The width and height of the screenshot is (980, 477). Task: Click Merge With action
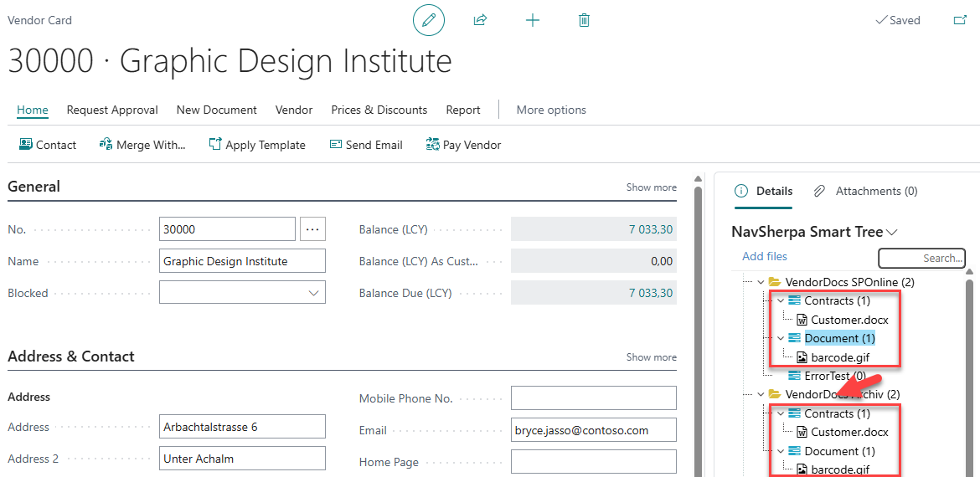142,145
